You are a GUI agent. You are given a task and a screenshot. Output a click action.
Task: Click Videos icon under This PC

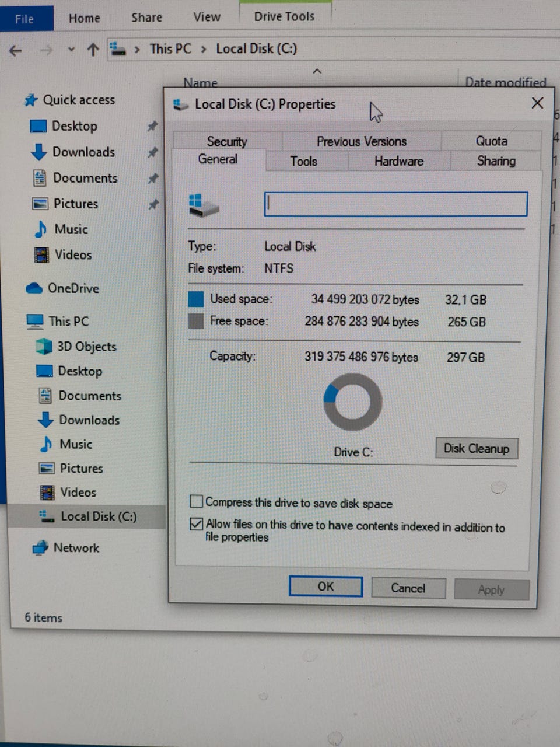[x=47, y=492]
